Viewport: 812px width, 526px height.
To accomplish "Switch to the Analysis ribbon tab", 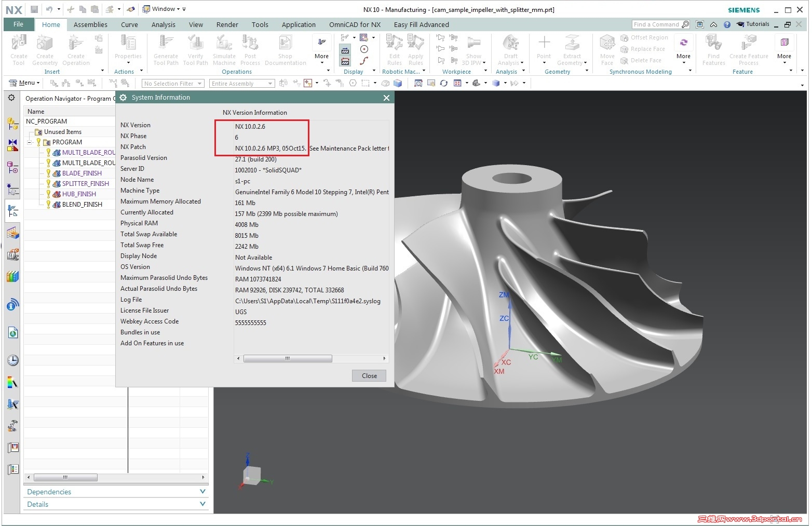I will 164,24.
